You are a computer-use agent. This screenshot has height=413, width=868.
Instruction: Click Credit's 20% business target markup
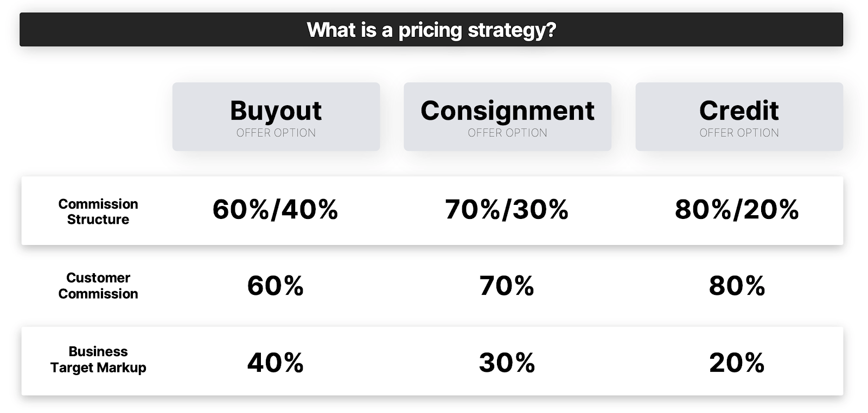pos(737,363)
